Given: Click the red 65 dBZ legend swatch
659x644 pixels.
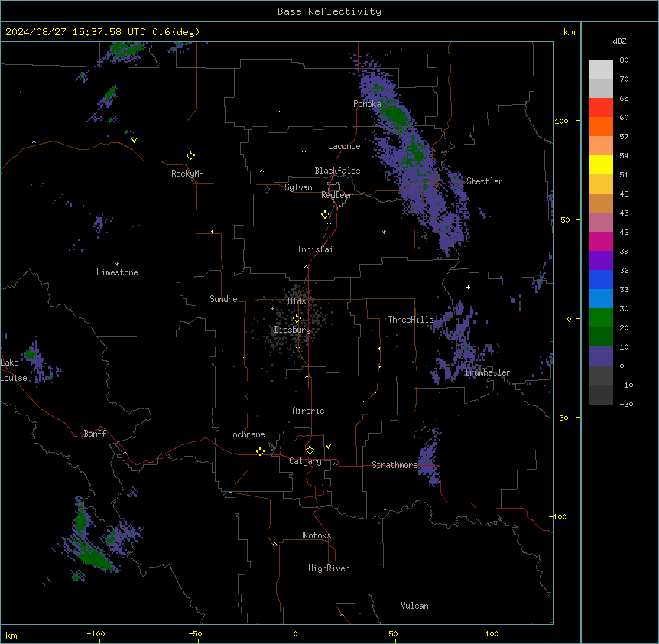Looking at the screenshot, I should (x=601, y=107).
